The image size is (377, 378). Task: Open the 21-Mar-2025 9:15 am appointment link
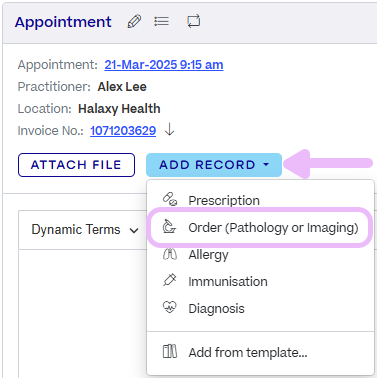[164, 65]
